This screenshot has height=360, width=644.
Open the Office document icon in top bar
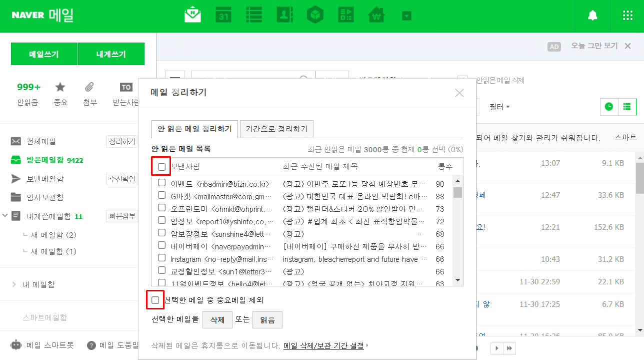point(346,15)
